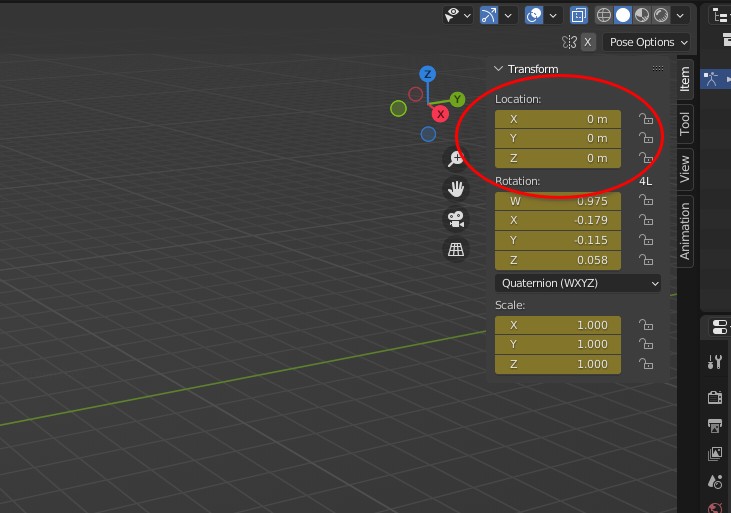Click negative X axis circle on gizmo
This screenshot has width=731, height=513.
pyautogui.click(x=415, y=94)
